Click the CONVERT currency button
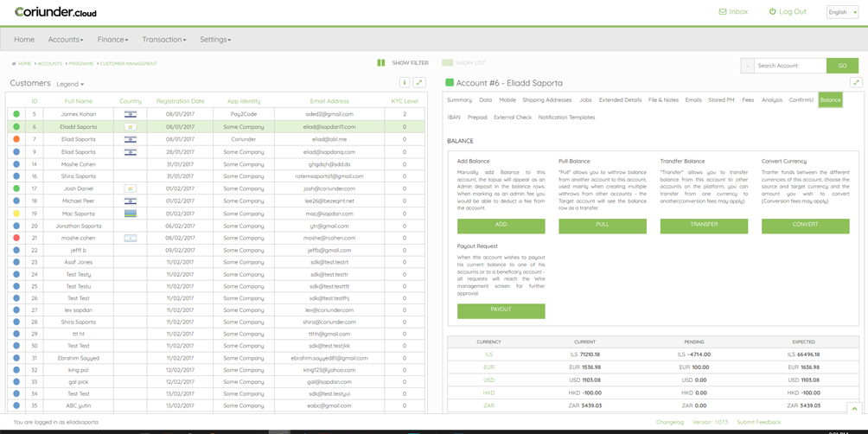The height and width of the screenshot is (434, 868). (x=806, y=226)
